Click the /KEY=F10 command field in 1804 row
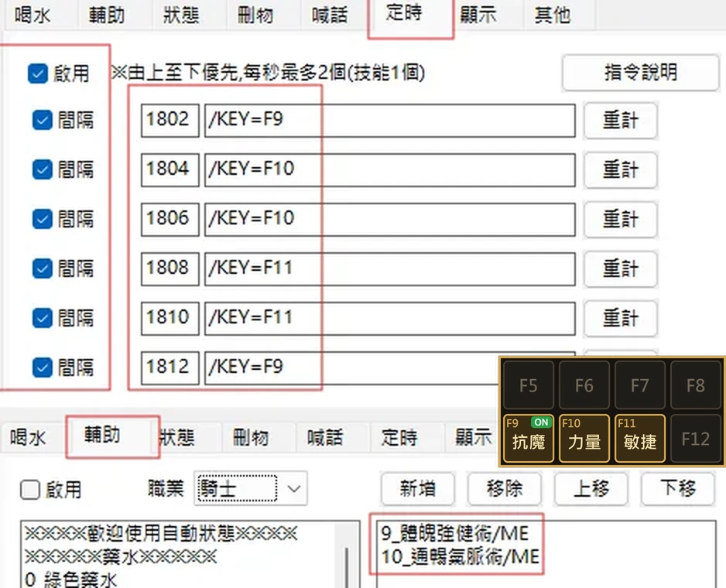Viewport: 726px width, 588px height. pos(390,170)
